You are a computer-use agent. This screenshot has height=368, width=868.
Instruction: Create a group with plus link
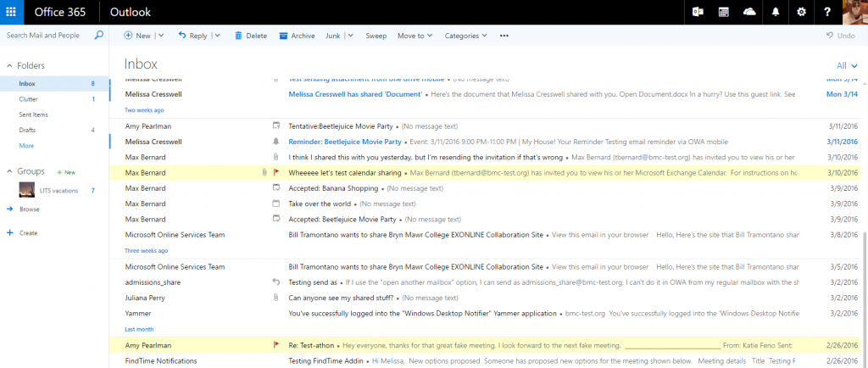(22, 233)
